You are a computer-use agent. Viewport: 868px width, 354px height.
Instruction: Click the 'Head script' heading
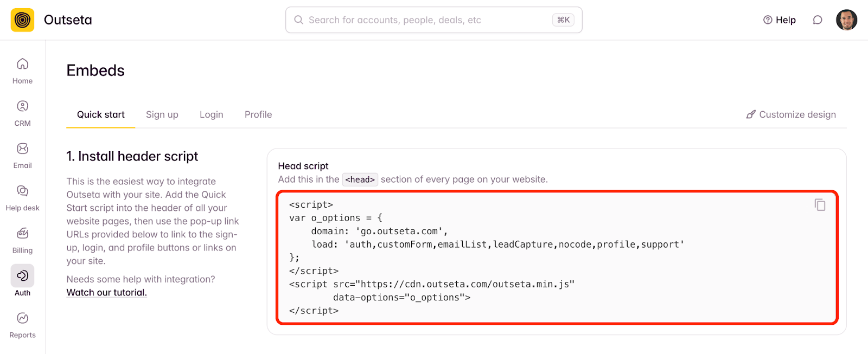coord(303,166)
